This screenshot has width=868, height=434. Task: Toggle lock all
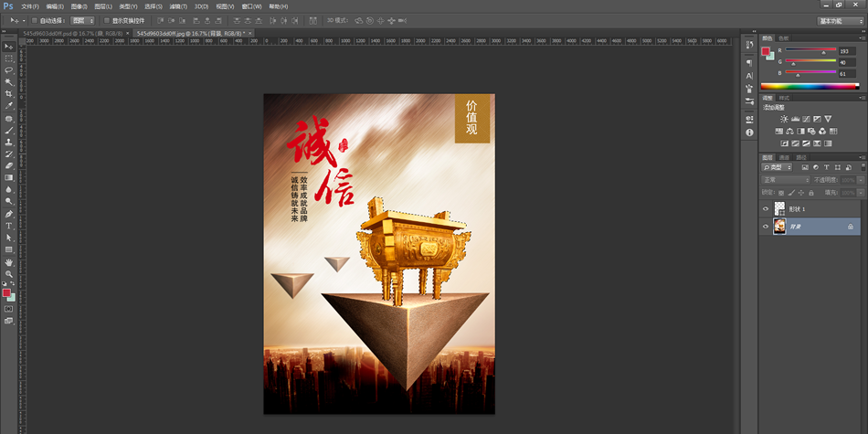[x=811, y=193]
